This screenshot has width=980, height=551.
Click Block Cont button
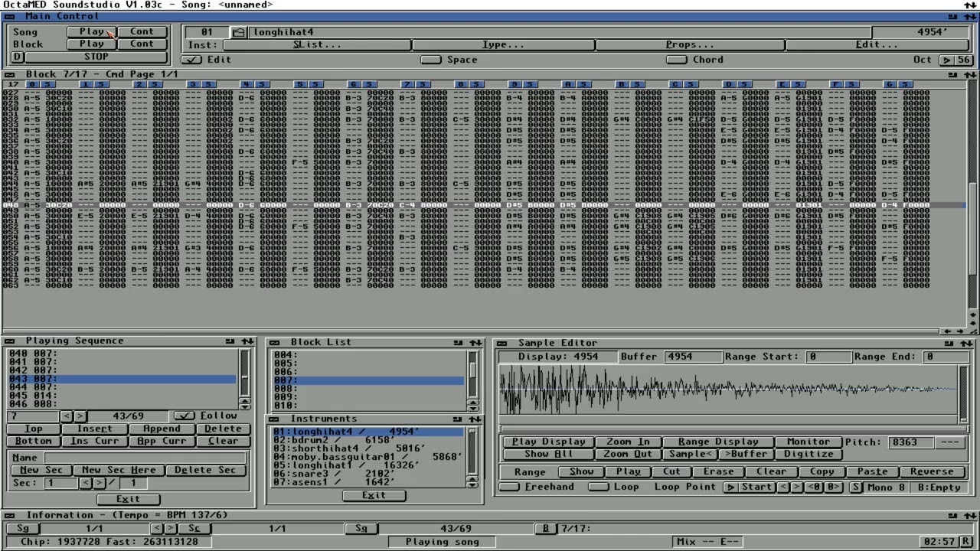142,44
